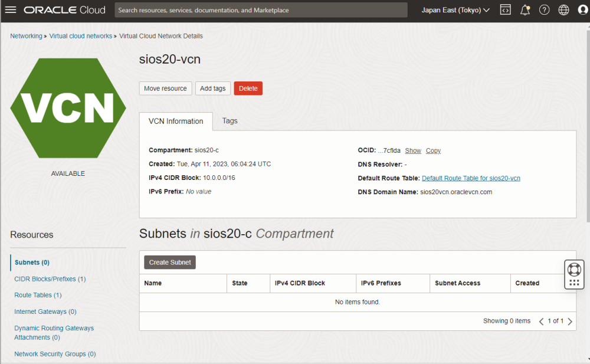590x364 pixels.
Task: Select Subnets (0) in Resources
Action: (32, 263)
